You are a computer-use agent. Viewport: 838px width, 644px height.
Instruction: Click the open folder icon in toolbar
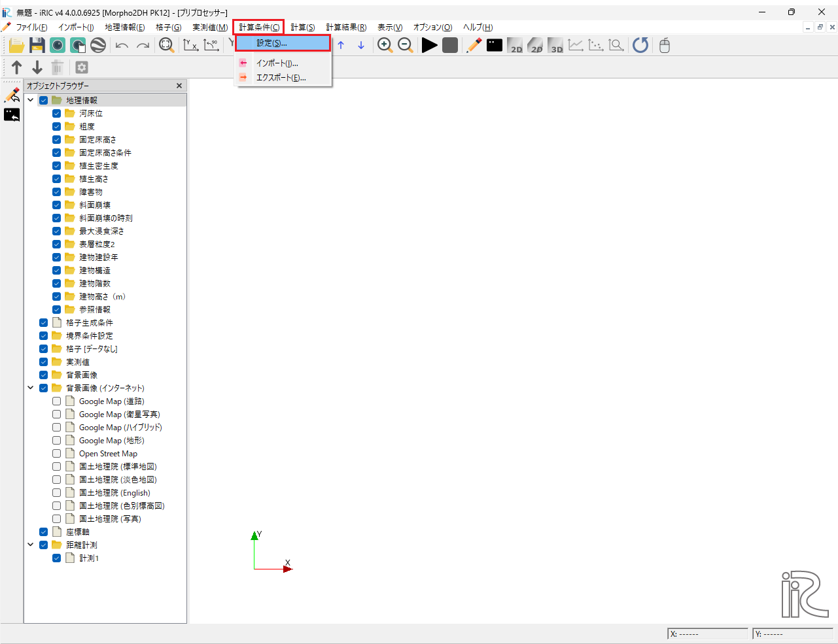tap(16, 45)
